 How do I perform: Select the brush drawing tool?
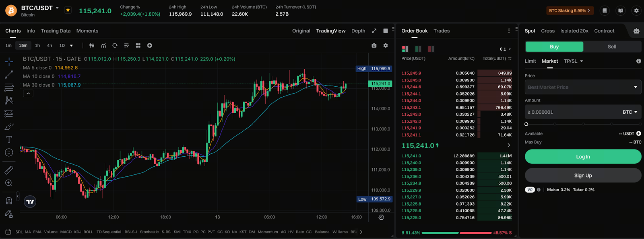click(9, 127)
